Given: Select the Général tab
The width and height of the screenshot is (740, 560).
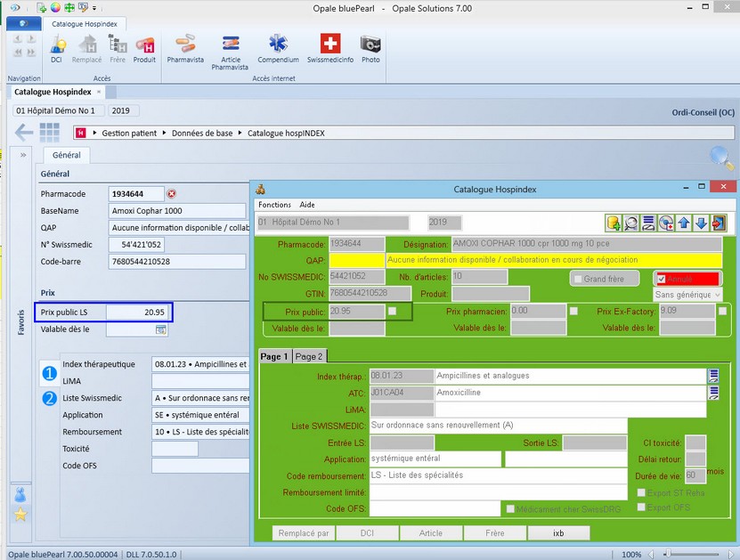Looking at the screenshot, I should [67, 155].
